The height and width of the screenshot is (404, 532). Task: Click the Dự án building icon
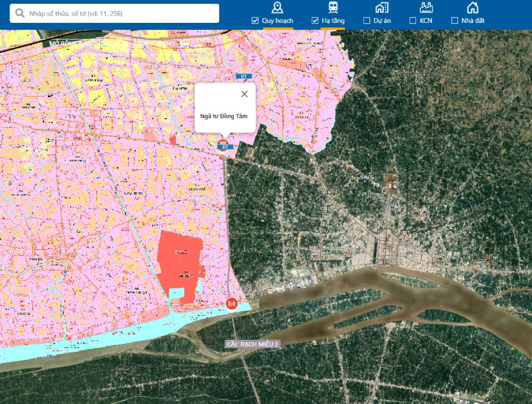[x=381, y=7]
